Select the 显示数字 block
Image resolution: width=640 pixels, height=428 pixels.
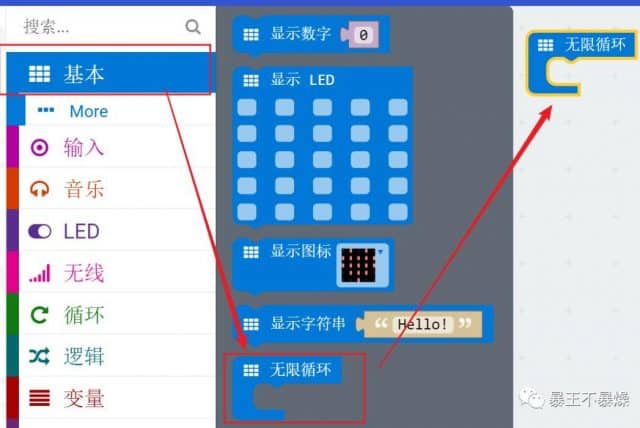click(x=301, y=34)
